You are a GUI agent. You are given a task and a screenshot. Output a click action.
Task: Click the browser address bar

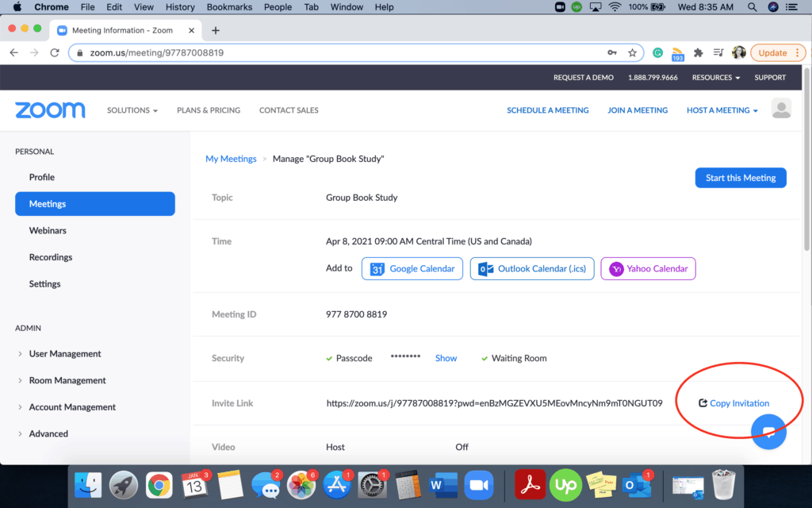tap(341, 53)
